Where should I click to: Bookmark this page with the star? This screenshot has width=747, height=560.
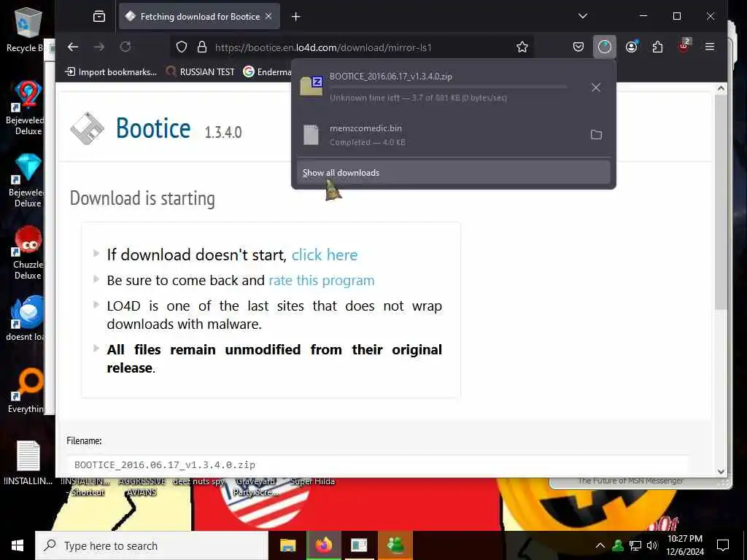(522, 47)
